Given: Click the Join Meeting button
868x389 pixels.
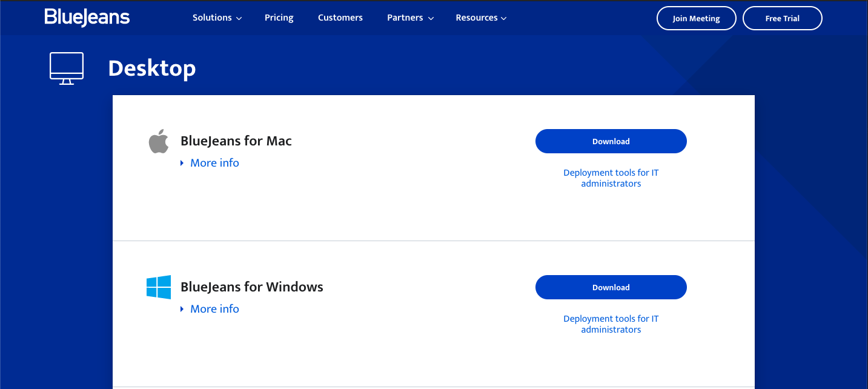Looking at the screenshot, I should click(x=696, y=18).
